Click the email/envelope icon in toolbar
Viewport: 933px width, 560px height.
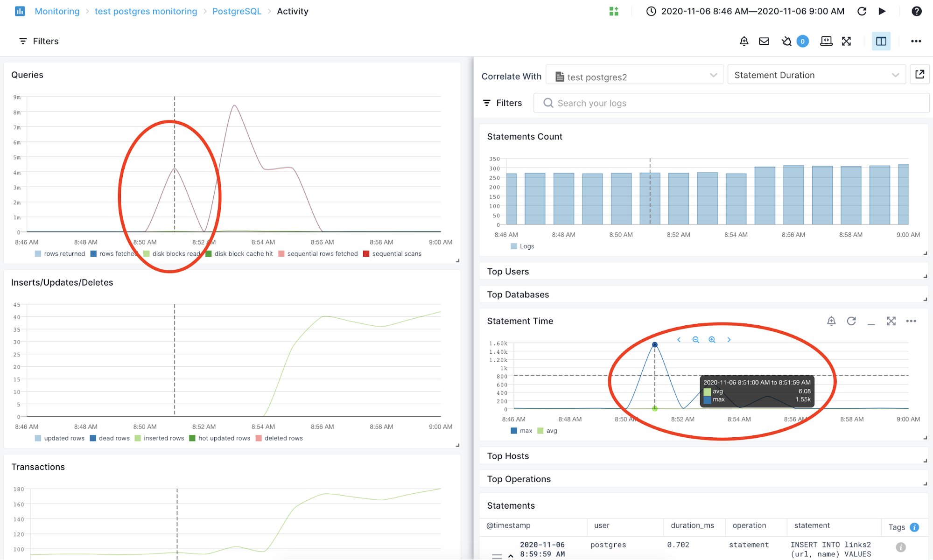click(x=765, y=42)
